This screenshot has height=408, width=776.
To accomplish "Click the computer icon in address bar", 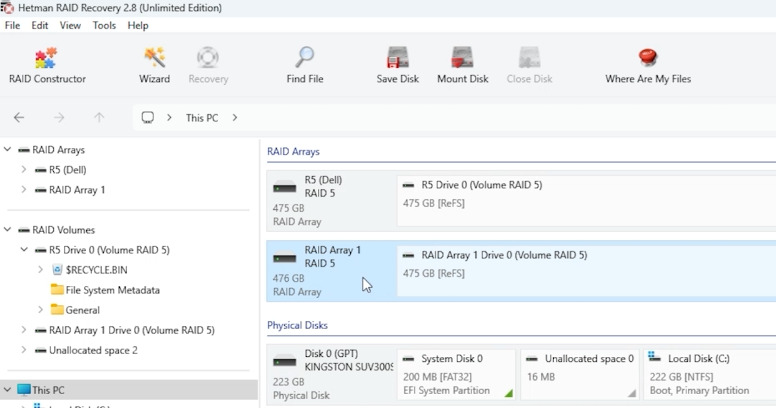I will coord(147,117).
